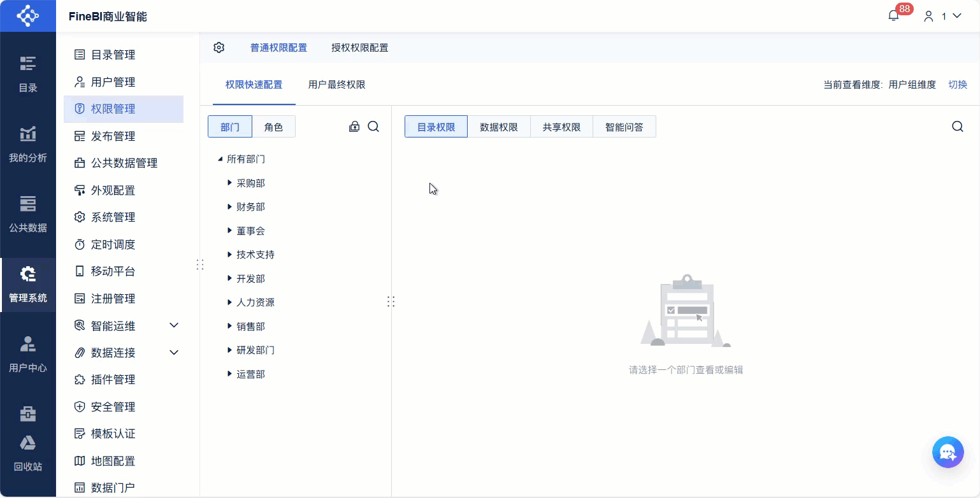
Task: Open the user account menu
Action: 942,16
